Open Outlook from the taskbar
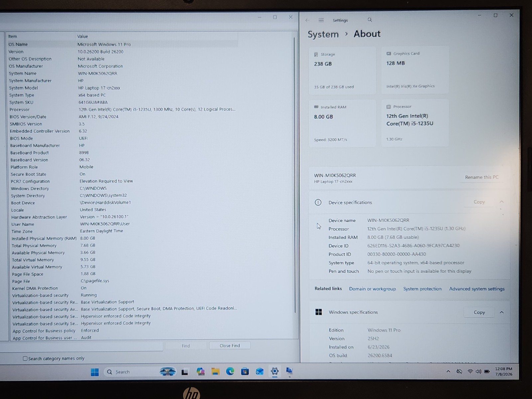 pyautogui.click(x=260, y=371)
